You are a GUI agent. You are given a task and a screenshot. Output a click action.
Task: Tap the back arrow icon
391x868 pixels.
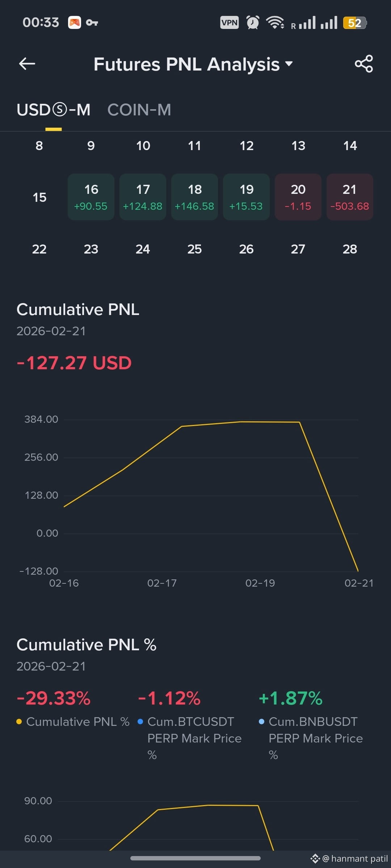tap(27, 64)
